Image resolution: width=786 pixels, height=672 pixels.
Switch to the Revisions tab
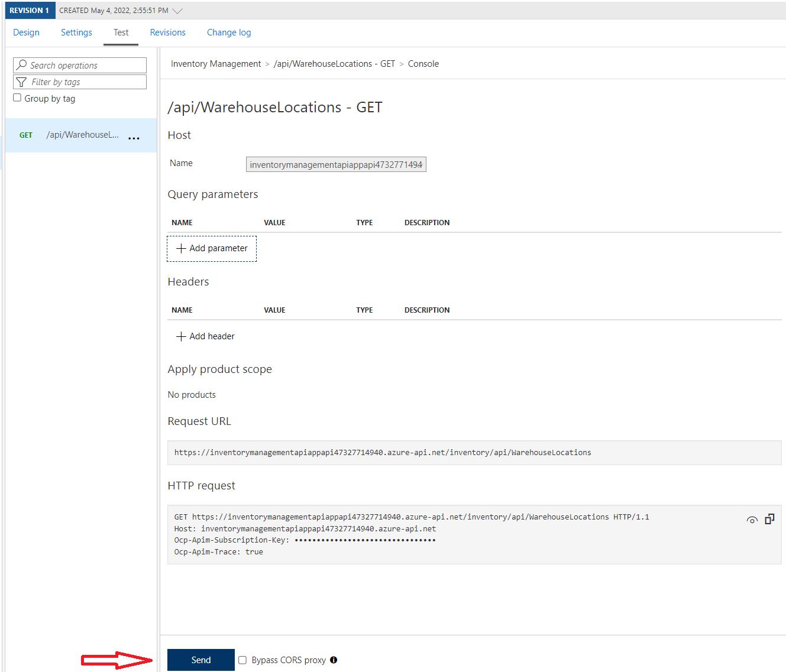point(167,33)
